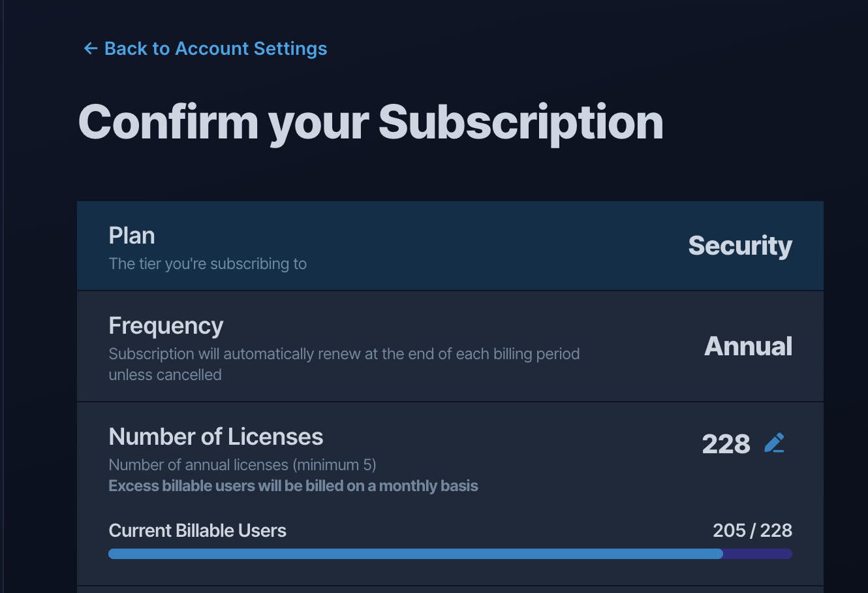
Task: Click the Plan section row background
Action: pos(450,246)
